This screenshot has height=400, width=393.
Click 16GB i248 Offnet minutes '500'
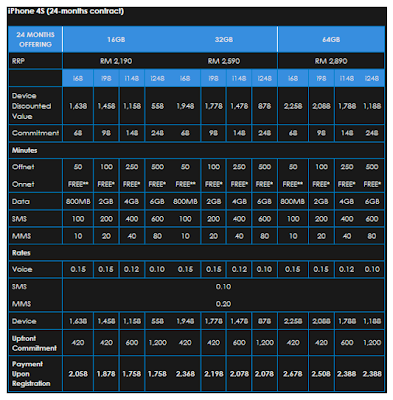tap(157, 167)
